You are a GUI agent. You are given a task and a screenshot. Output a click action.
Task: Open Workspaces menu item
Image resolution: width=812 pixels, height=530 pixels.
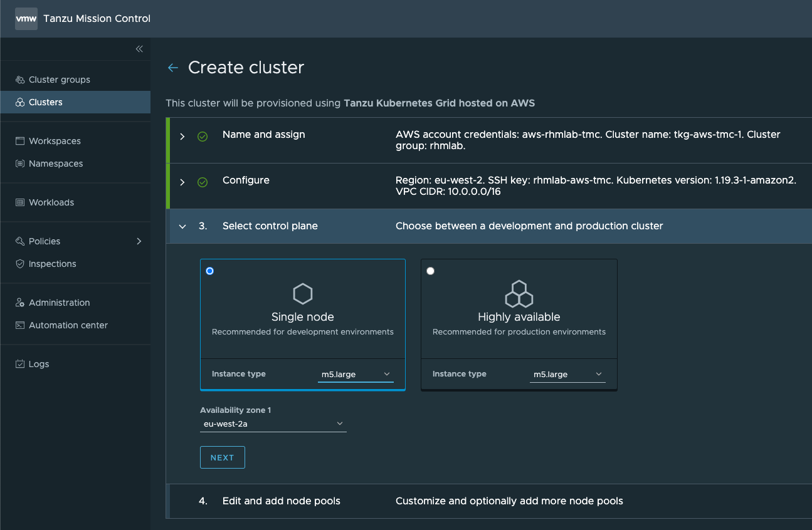[x=75, y=141]
